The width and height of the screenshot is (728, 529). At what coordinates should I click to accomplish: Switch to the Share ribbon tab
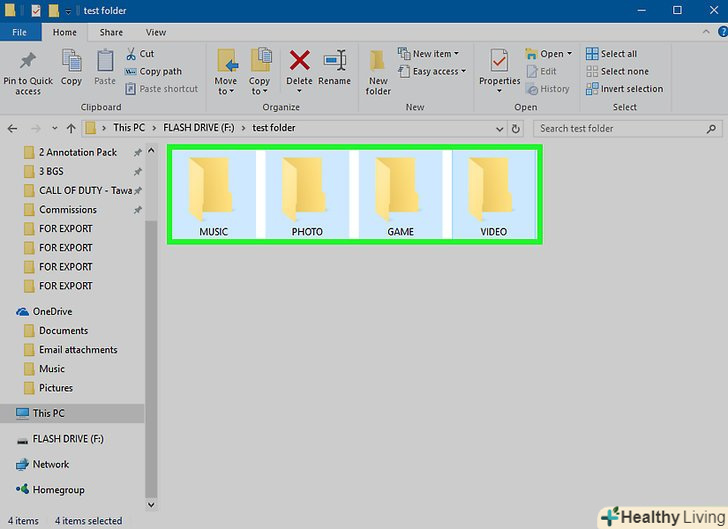click(111, 32)
